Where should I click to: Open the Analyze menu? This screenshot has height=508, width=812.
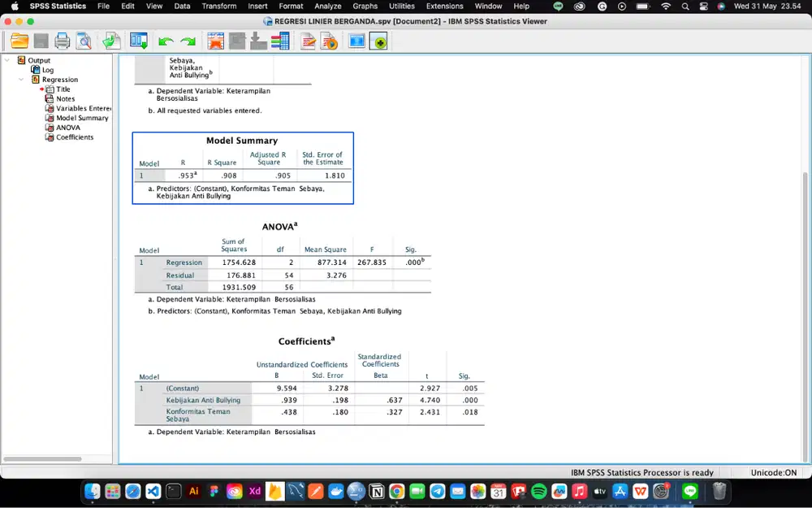tap(328, 7)
